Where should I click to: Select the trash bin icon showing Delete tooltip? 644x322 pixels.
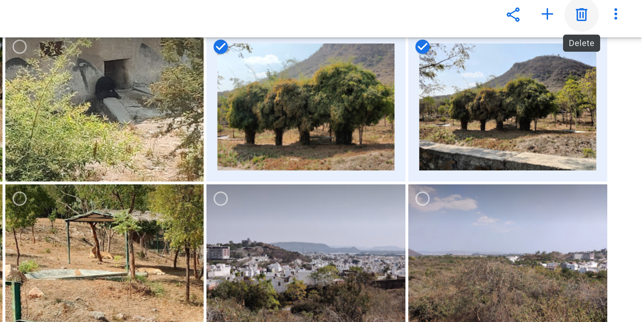pyautogui.click(x=582, y=14)
